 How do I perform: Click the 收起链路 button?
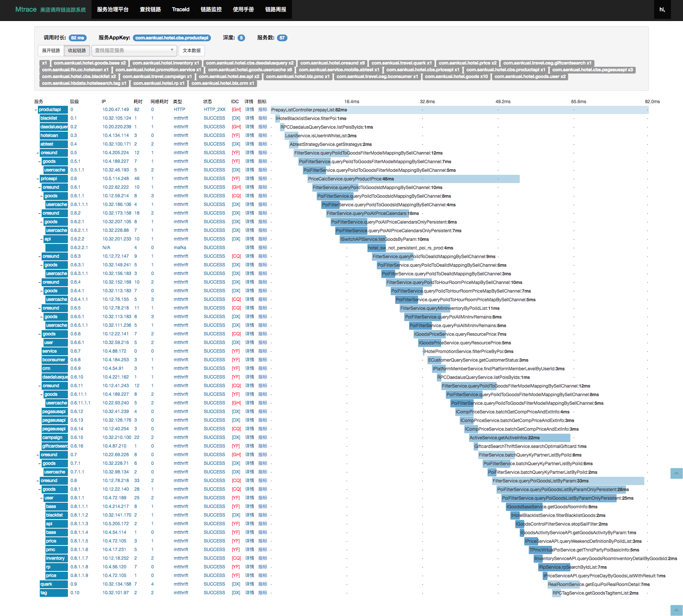click(77, 51)
